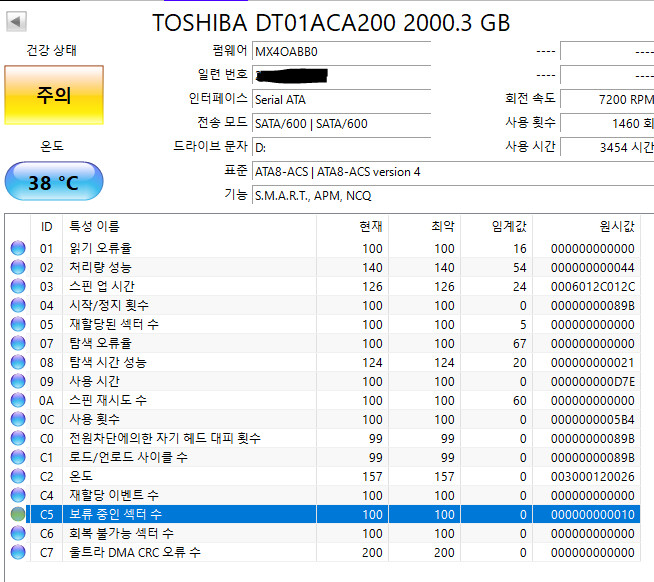Click the 표준 field ATA8-ACS version 4
The image size is (654, 582).
453,171
